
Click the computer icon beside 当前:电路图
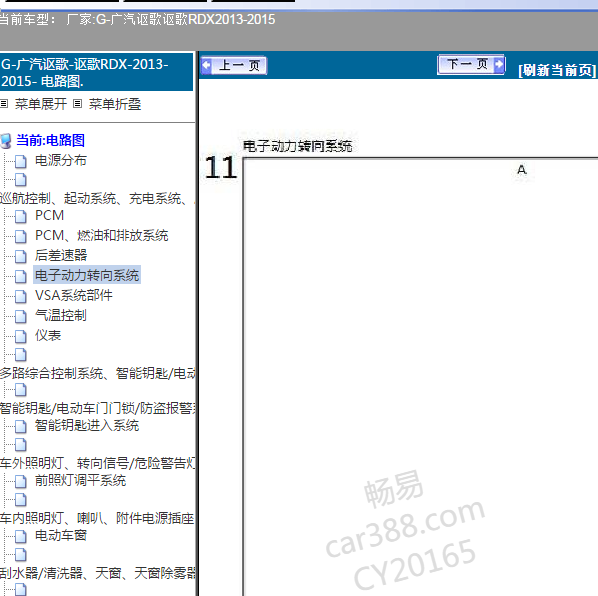pyautogui.click(x=6, y=140)
